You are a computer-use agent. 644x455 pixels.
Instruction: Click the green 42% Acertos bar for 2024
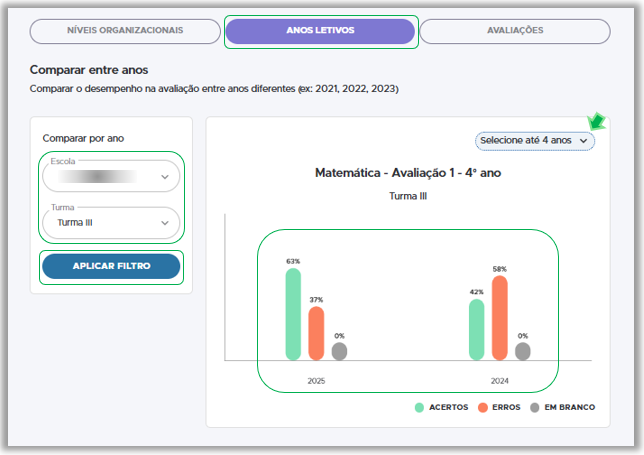click(476, 329)
